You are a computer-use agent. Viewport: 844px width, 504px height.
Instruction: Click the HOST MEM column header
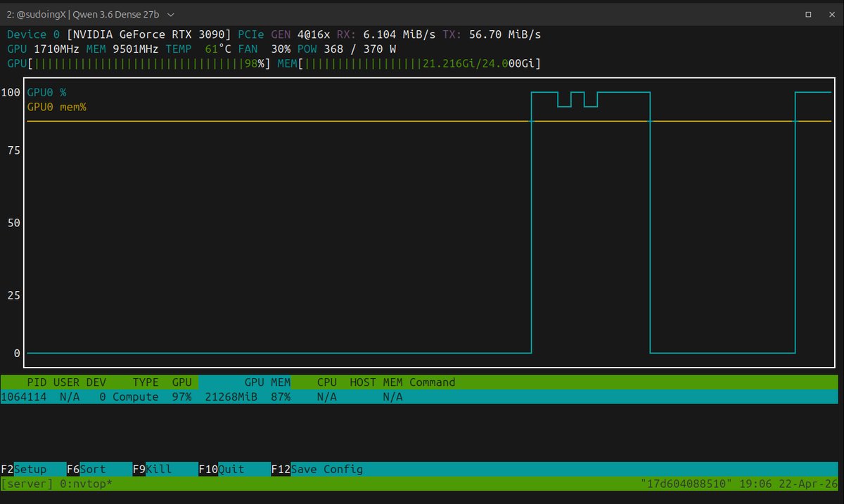(x=376, y=382)
